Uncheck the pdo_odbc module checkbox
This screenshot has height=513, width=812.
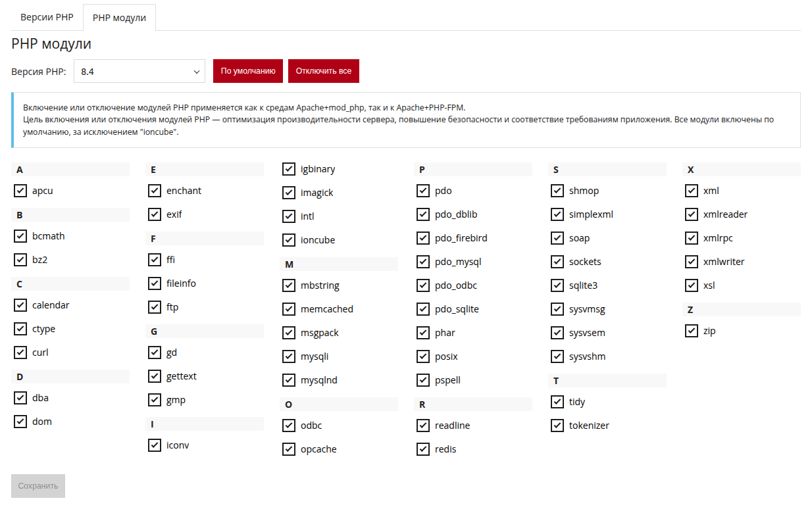[x=423, y=285]
